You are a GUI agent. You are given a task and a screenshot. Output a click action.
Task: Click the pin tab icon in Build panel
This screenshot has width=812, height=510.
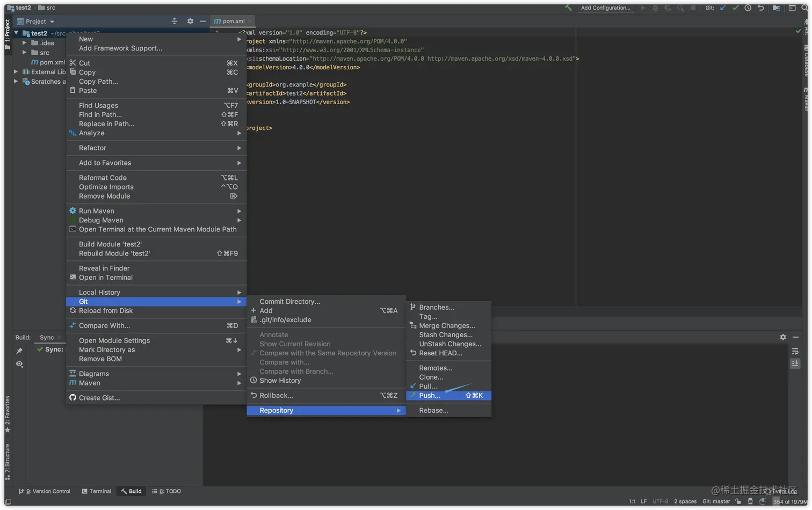[x=19, y=351]
